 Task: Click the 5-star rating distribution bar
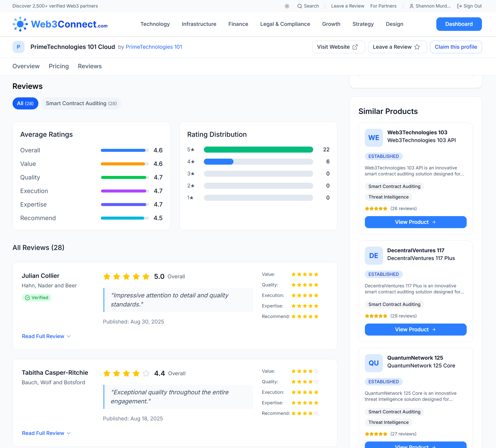tap(258, 150)
